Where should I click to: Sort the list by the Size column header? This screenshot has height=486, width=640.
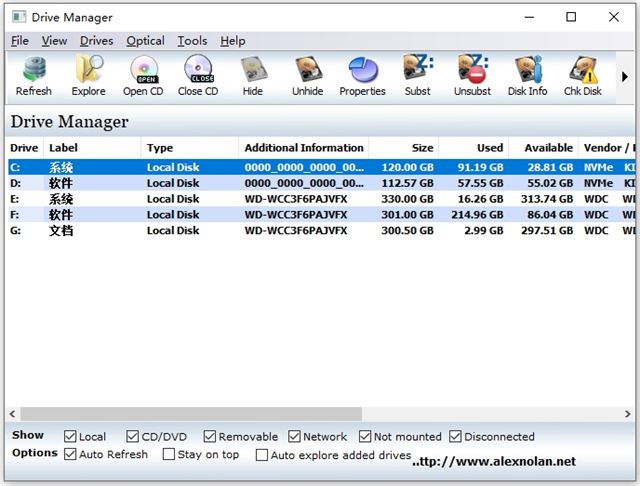click(403, 148)
